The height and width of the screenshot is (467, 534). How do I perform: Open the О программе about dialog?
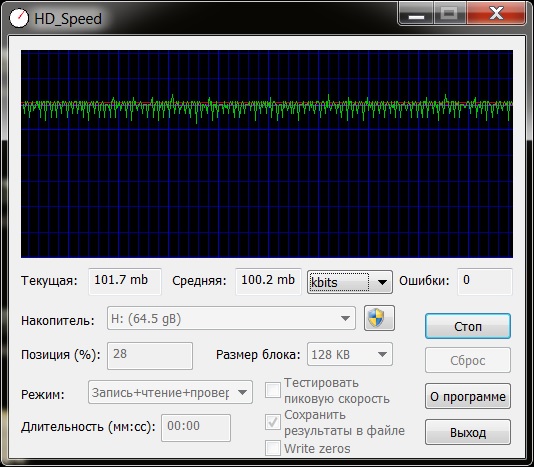click(x=468, y=396)
